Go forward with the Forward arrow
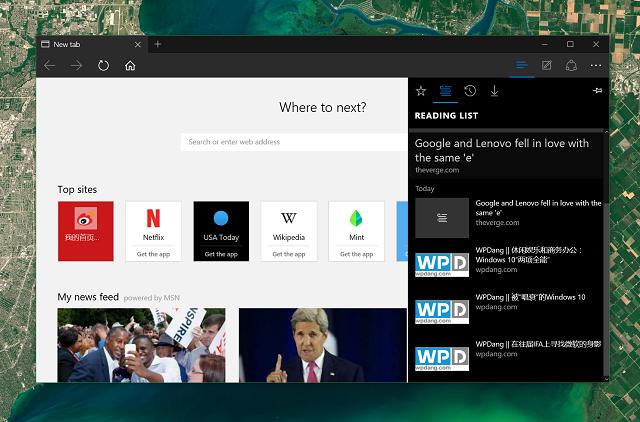 pyautogui.click(x=76, y=65)
